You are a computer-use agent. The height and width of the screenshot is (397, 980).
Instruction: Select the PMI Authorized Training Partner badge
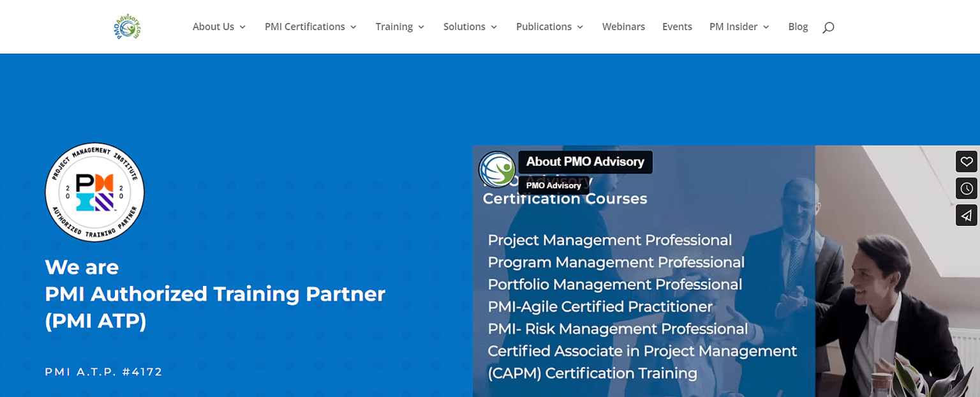click(94, 192)
